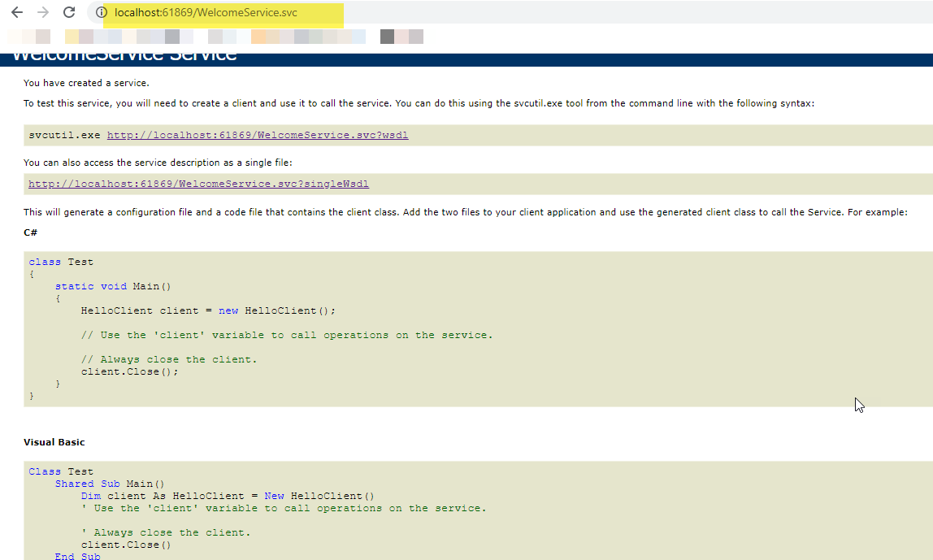Click 'You have created a service.' text
Viewport: 933px width, 560px height.
click(x=86, y=83)
